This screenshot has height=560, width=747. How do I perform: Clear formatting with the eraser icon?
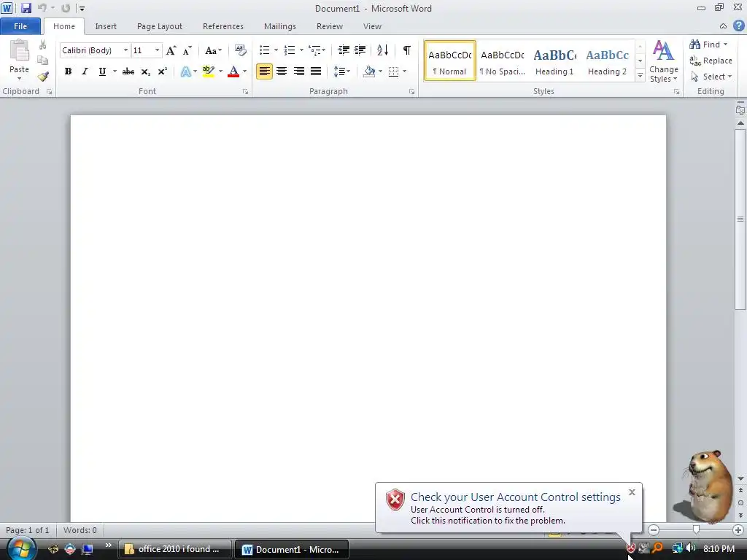241,50
